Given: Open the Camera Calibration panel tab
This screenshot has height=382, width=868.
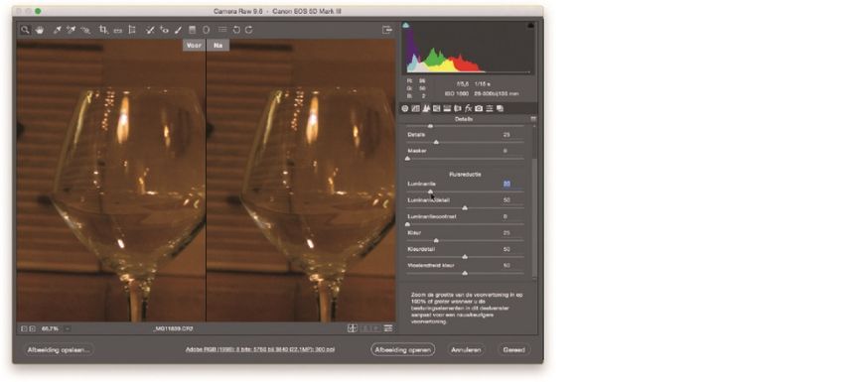Looking at the screenshot, I should pyautogui.click(x=479, y=109).
